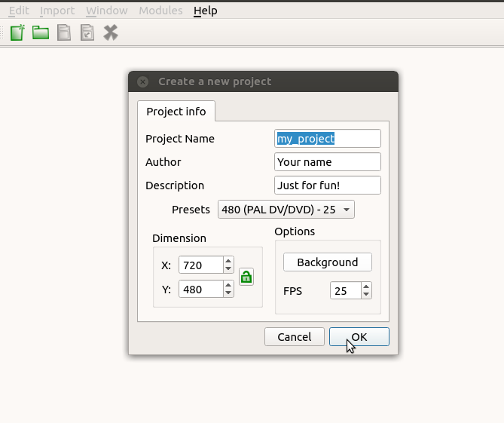Click the FPS value field
Viewport: 504px width, 423px height.
pos(346,291)
